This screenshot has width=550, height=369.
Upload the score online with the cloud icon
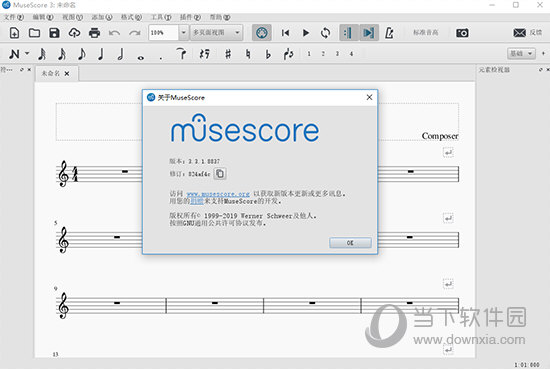[x=74, y=33]
